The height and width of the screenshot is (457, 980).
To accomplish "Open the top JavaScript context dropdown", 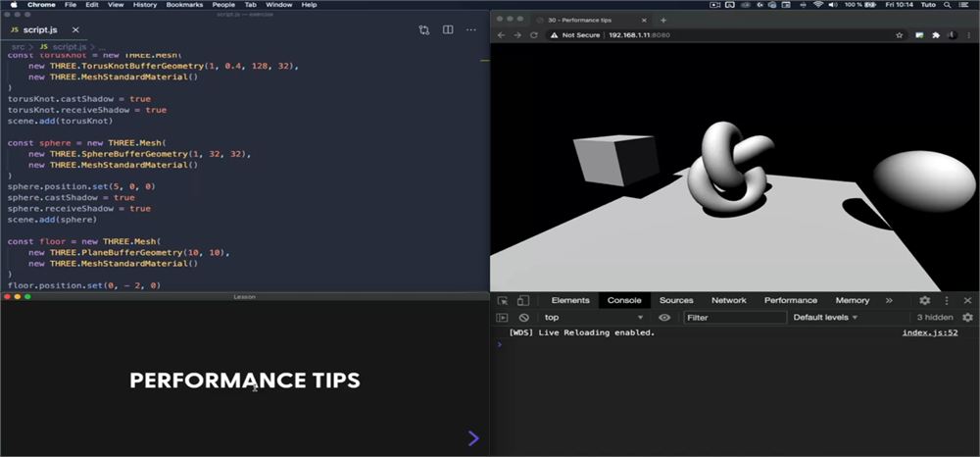I will click(594, 318).
